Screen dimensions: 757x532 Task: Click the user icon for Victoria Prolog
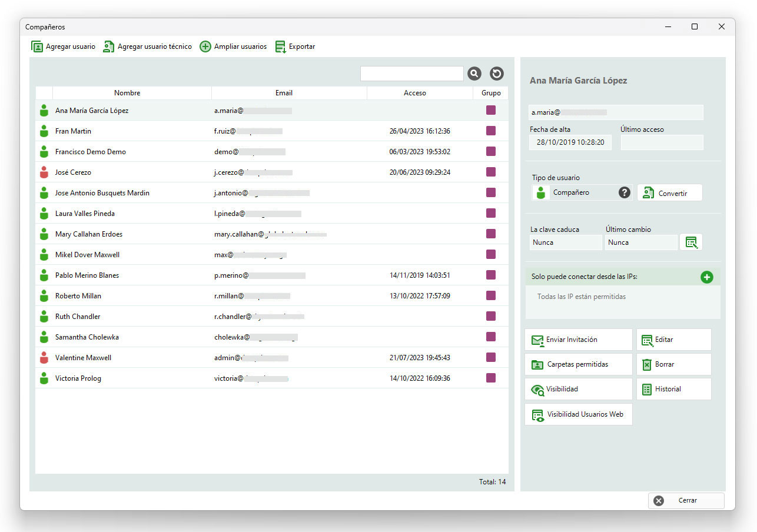[44, 378]
